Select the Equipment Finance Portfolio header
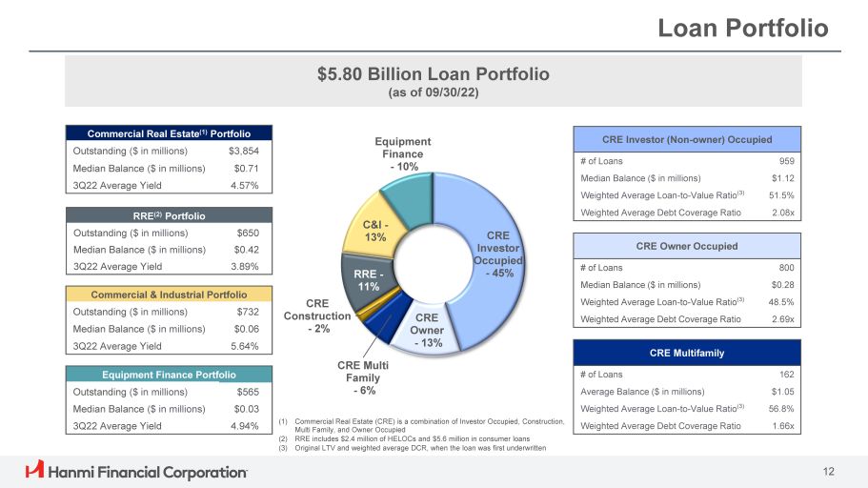This screenshot has width=868, height=488. click(169, 375)
